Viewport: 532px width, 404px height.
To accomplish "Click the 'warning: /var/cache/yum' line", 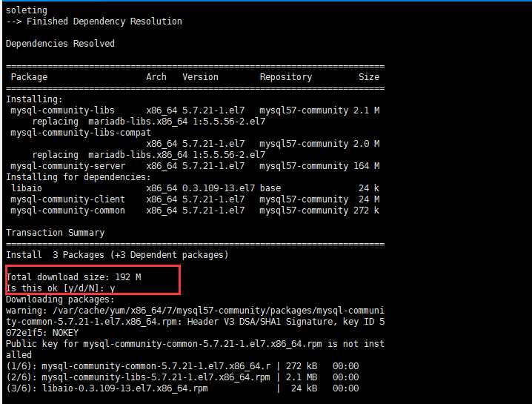I will click(195, 311).
